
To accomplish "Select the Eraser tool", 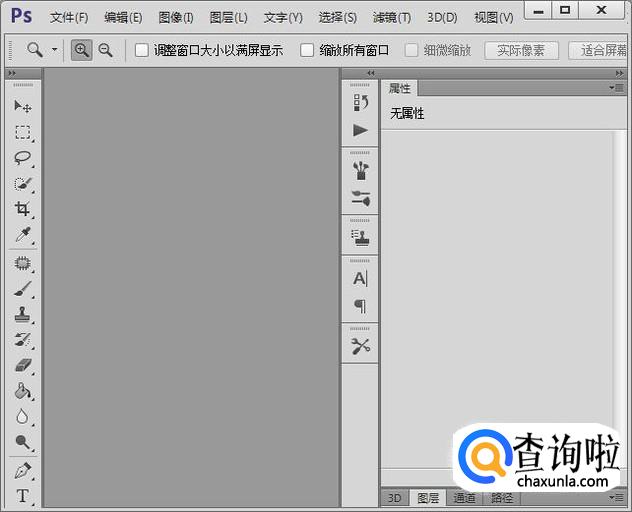I will tap(23, 365).
